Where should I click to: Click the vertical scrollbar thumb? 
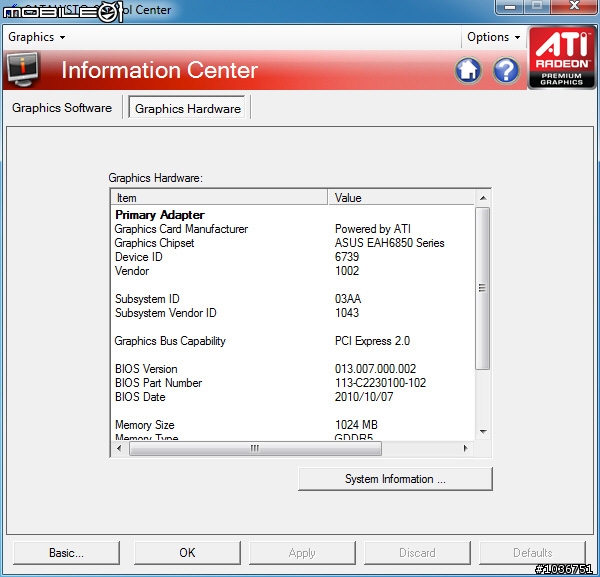[483, 288]
